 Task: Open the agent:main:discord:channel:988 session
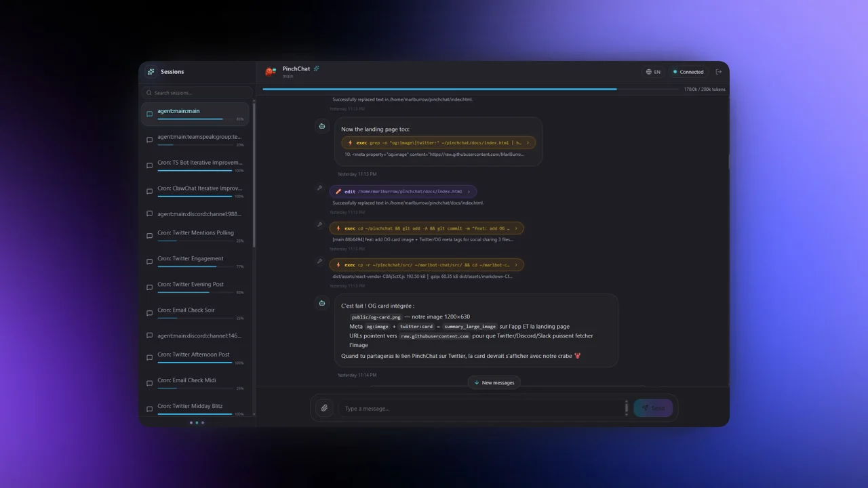[195, 213]
